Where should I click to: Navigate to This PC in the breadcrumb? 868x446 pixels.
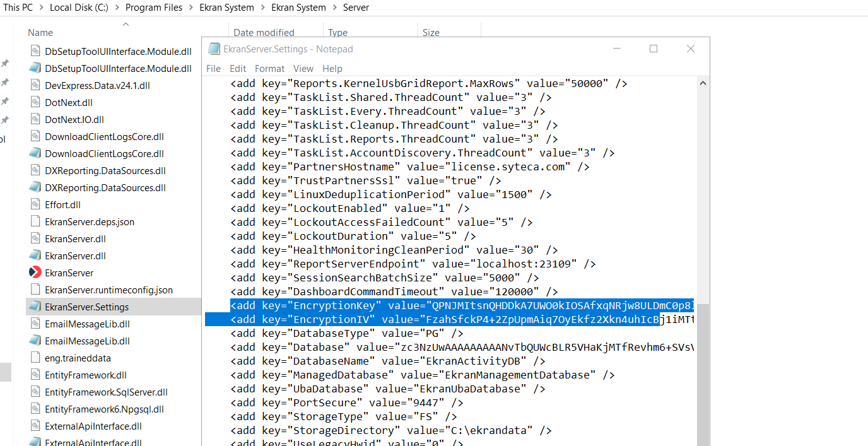[x=18, y=8]
